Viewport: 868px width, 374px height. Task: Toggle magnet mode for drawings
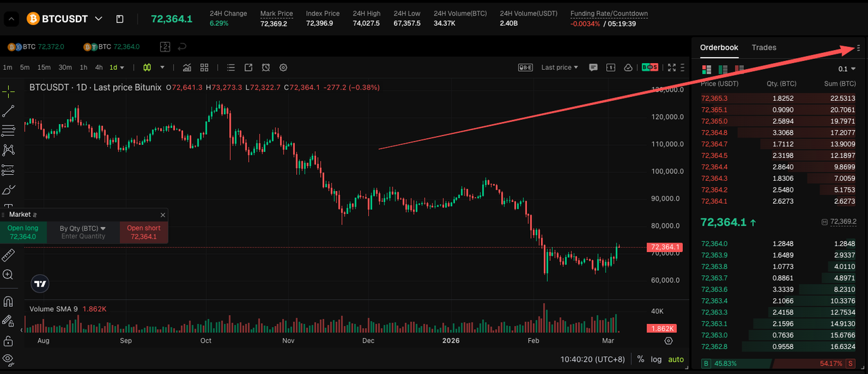8,302
